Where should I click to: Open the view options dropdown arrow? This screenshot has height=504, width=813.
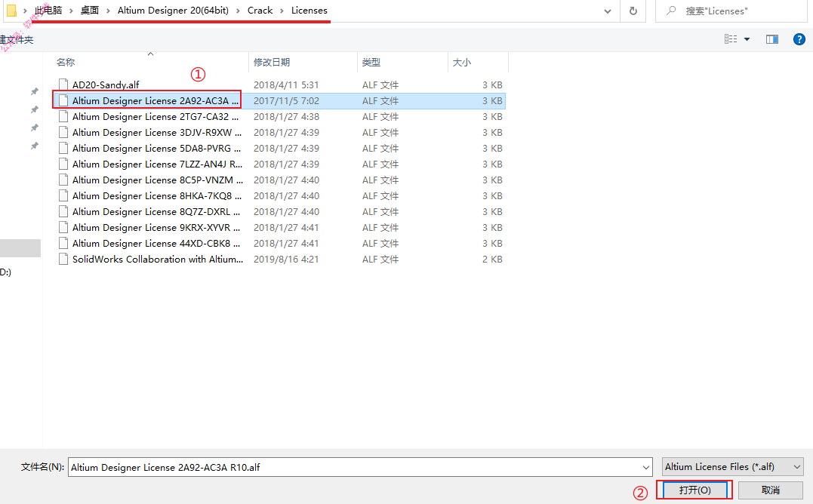click(747, 39)
